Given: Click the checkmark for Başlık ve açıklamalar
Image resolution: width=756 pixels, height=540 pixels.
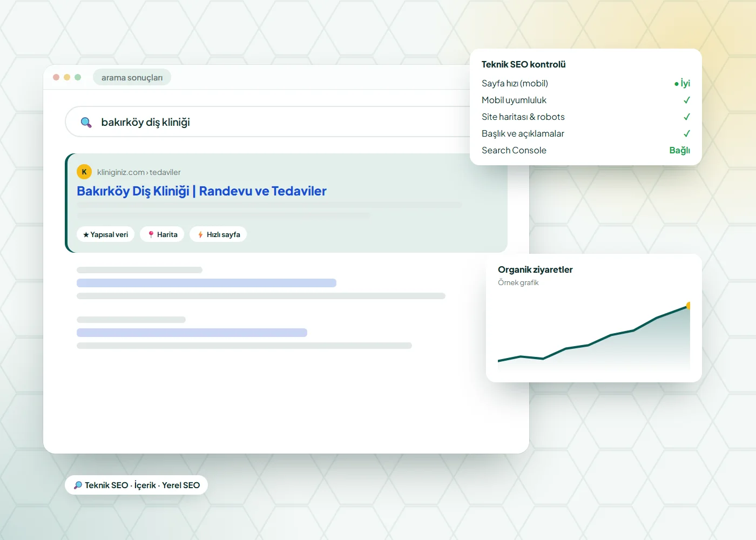Looking at the screenshot, I should pyautogui.click(x=687, y=133).
